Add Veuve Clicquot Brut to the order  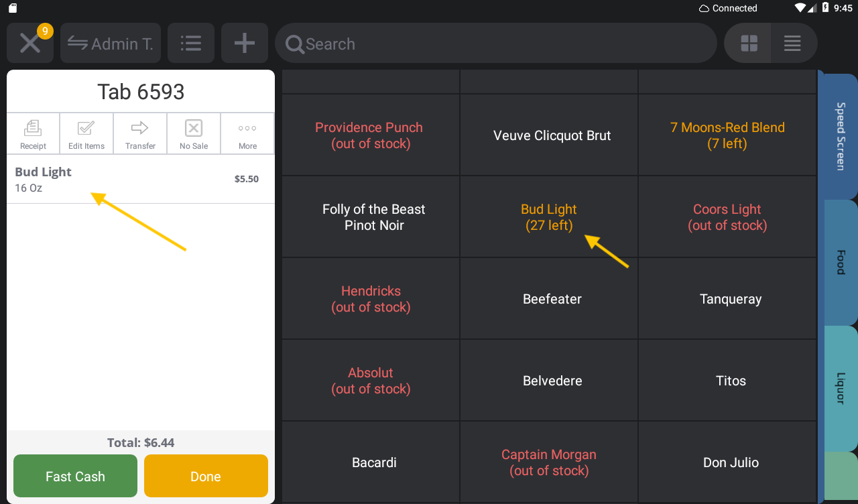[551, 135]
